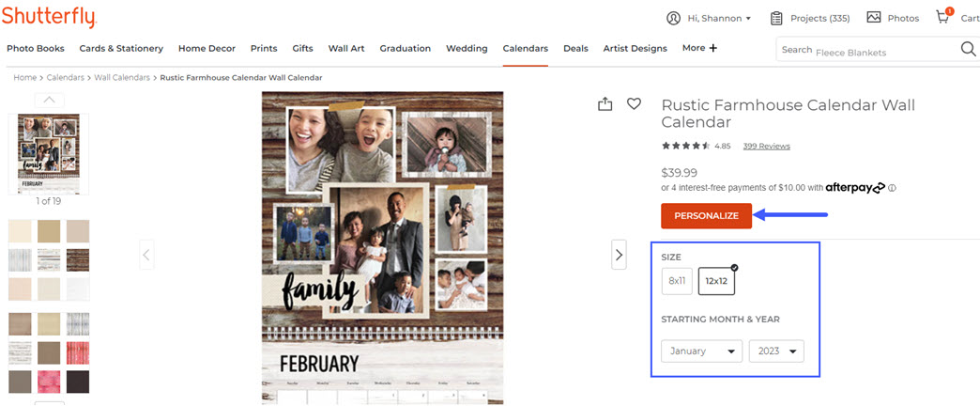Expand the Hi, Shannon account menu
The height and width of the screenshot is (406, 980).
tap(709, 18)
